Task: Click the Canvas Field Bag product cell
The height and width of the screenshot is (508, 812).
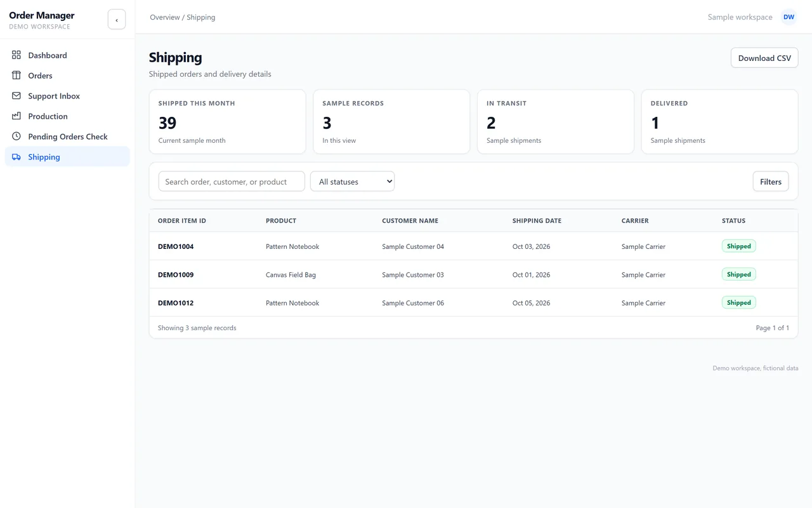Action: [x=291, y=275]
